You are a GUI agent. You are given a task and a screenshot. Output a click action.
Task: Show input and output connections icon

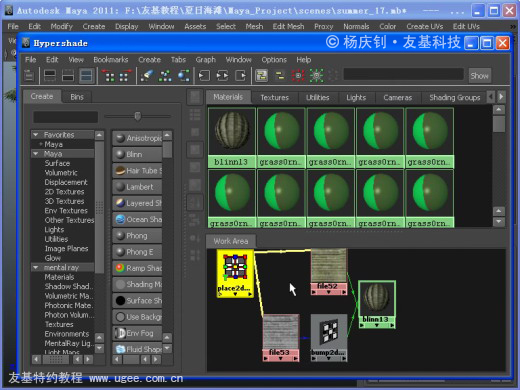pos(222,76)
